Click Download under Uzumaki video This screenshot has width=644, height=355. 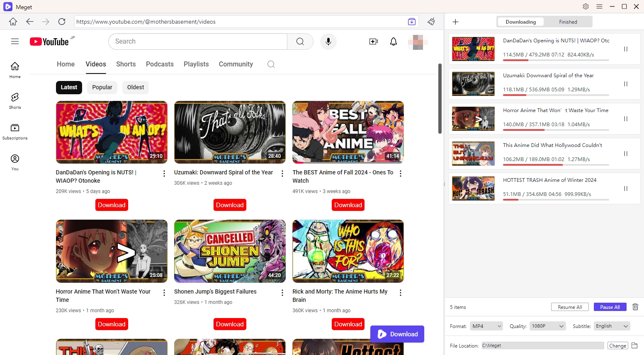pyautogui.click(x=230, y=205)
